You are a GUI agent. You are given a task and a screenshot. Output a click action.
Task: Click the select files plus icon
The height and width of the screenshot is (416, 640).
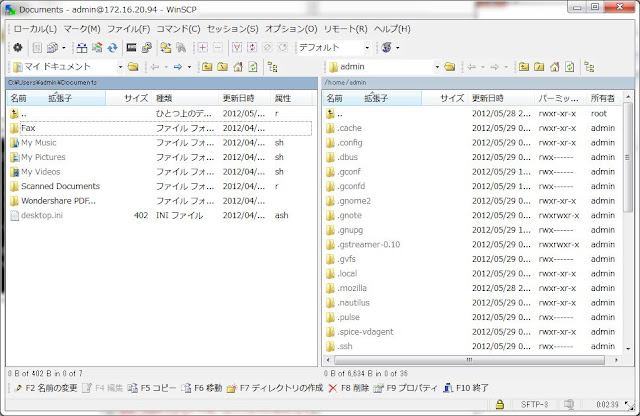[x=202, y=48]
